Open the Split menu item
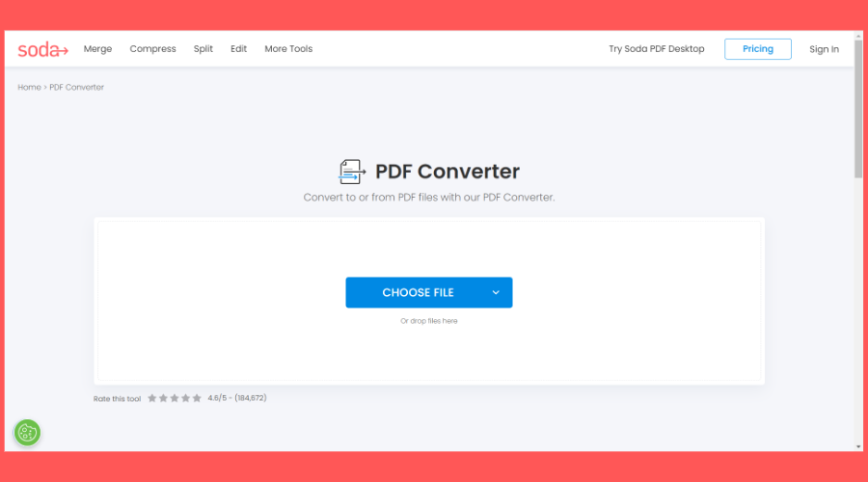The image size is (868, 482). pyautogui.click(x=203, y=49)
